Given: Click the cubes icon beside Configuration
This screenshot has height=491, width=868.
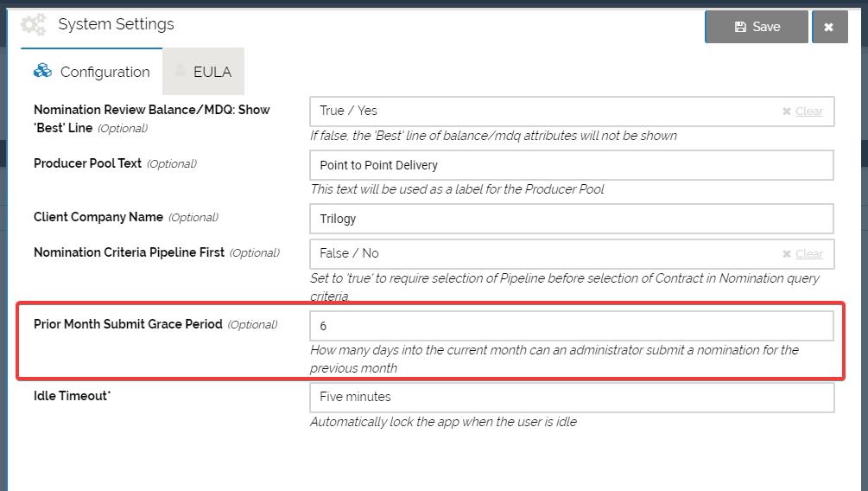Looking at the screenshot, I should pos(42,71).
